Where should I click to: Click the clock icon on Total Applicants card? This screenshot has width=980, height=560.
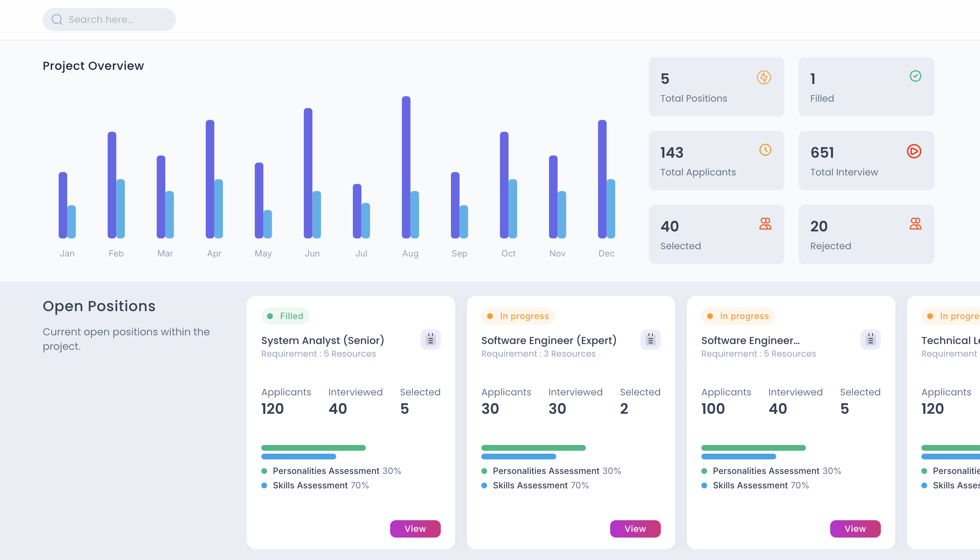coord(765,150)
